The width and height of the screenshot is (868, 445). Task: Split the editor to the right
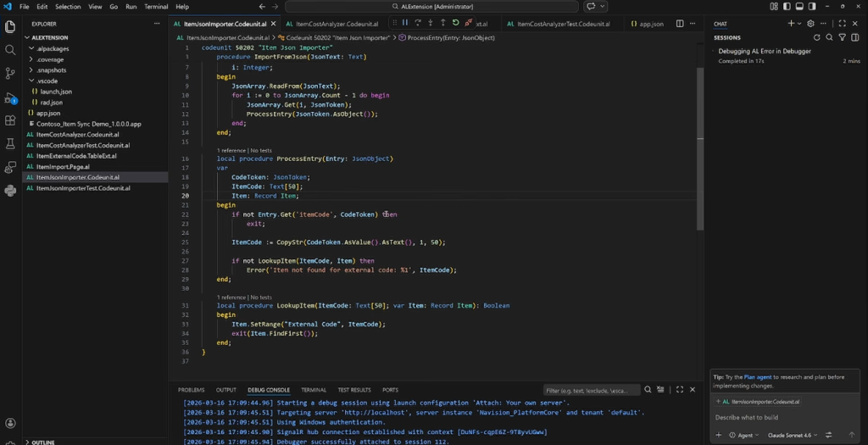click(680, 24)
